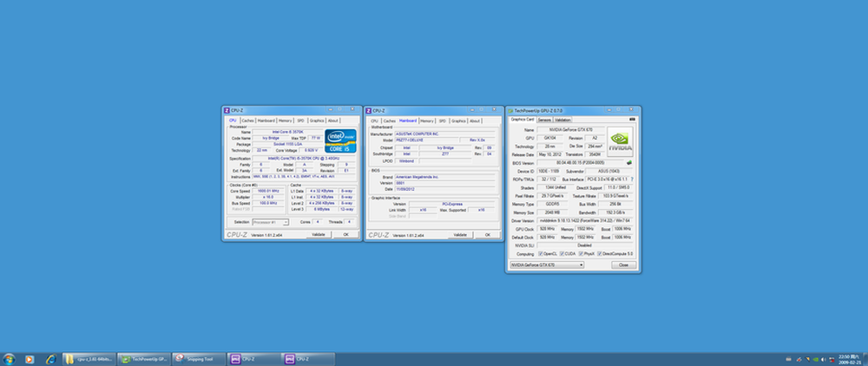Image resolution: width=868 pixels, height=366 pixels.
Task: Open the cpu-z folder taskbar item
Action: tap(89, 359)
